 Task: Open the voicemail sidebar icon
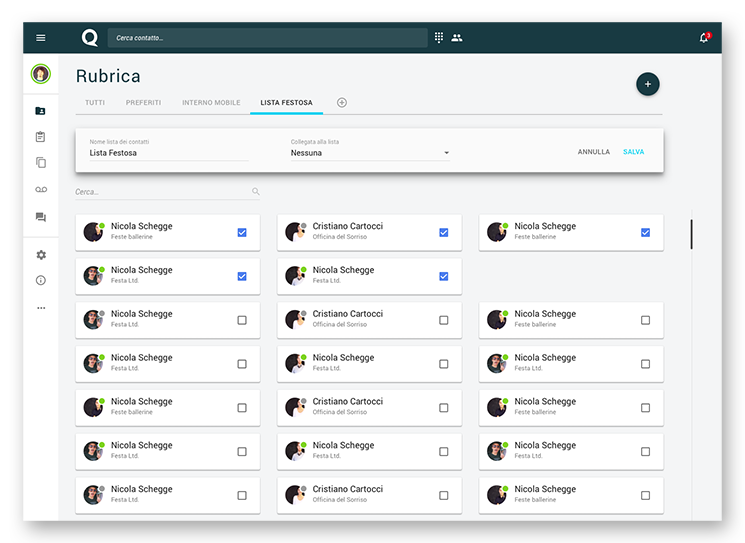pos(41,190)
